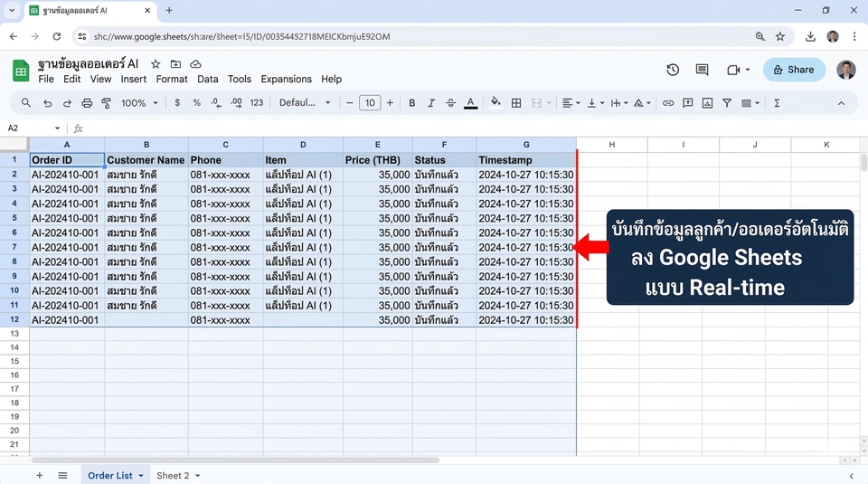
Task: Insert a comment
Action: [687, 103]
